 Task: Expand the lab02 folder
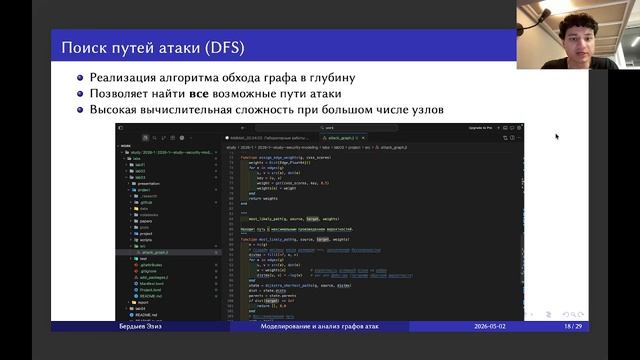[x=127, y=171]
